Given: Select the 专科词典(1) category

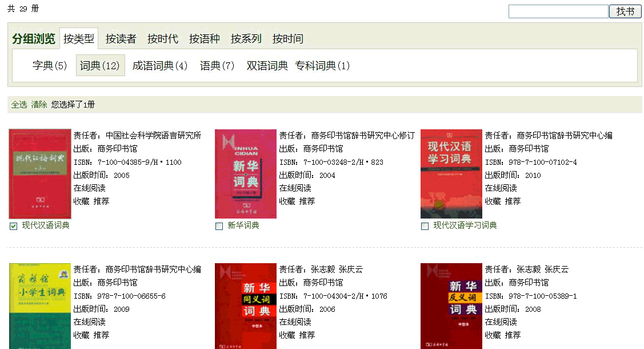Looking at the screenshot, I should (x=322, y=65).
